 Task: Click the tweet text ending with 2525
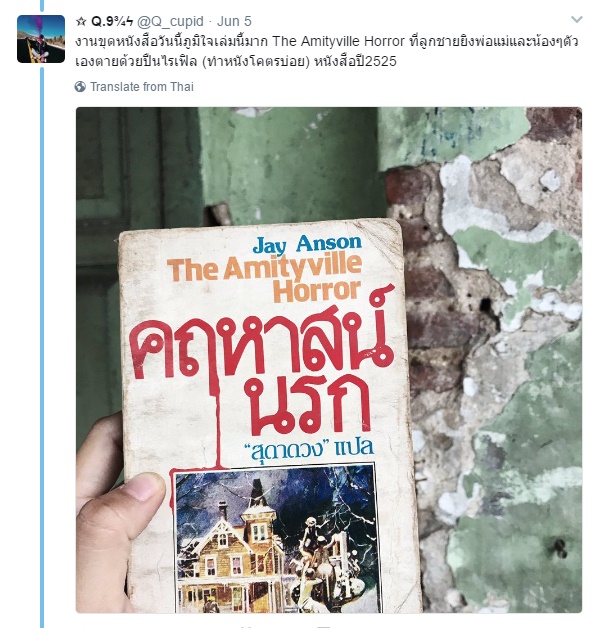[235, 61]
